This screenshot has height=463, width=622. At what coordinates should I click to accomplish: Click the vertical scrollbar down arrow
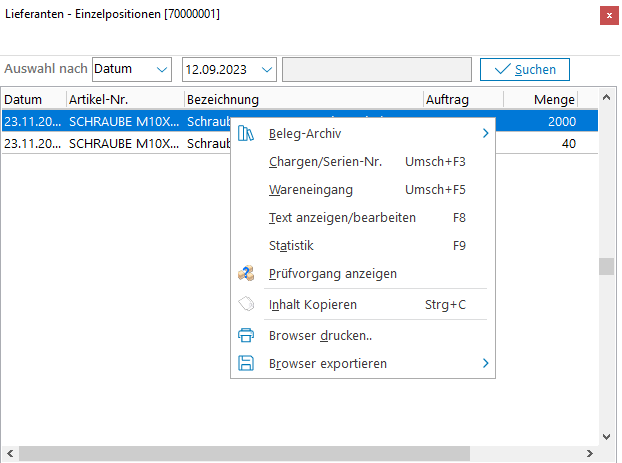(606, 436)
